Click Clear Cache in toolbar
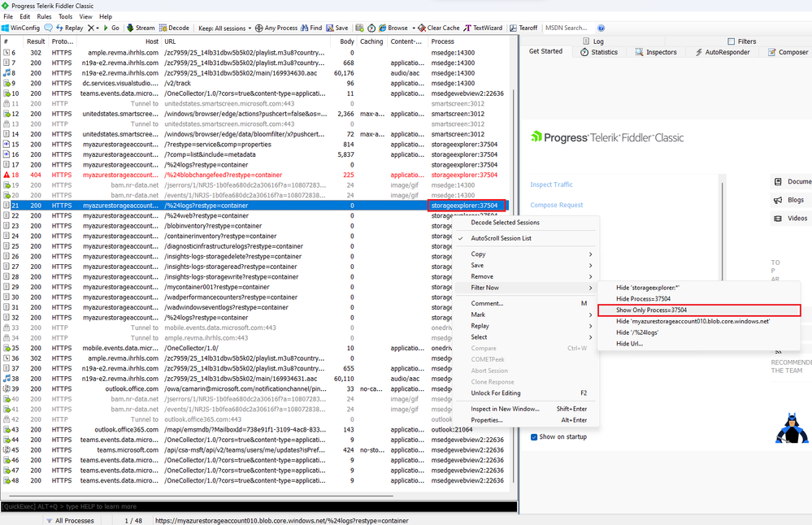 click(439, 28)
